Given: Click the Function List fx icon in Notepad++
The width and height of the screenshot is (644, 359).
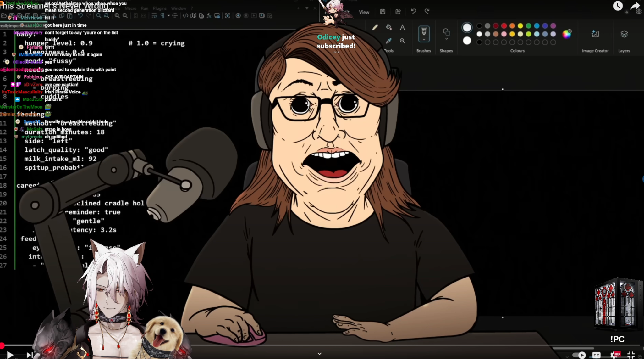Looking at the screenshot, I should tap(209, 15).
